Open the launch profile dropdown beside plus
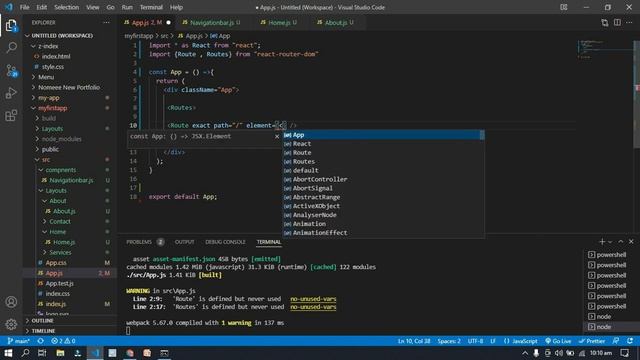 pos(610,242)
